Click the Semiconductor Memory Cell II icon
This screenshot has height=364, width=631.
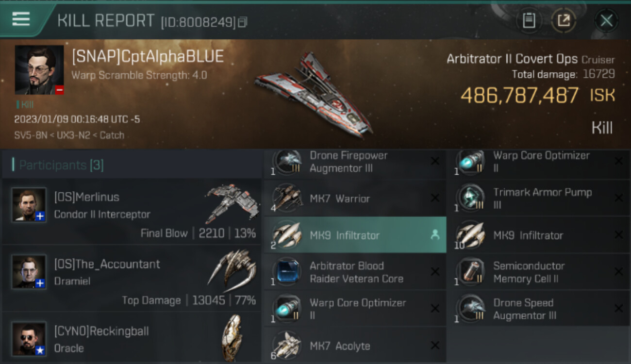coord(470,272)
